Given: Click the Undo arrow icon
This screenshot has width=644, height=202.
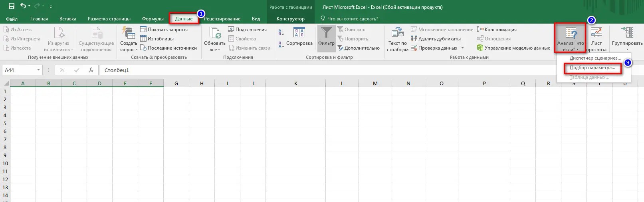Looking at the screenshot, I should [24, 6].
